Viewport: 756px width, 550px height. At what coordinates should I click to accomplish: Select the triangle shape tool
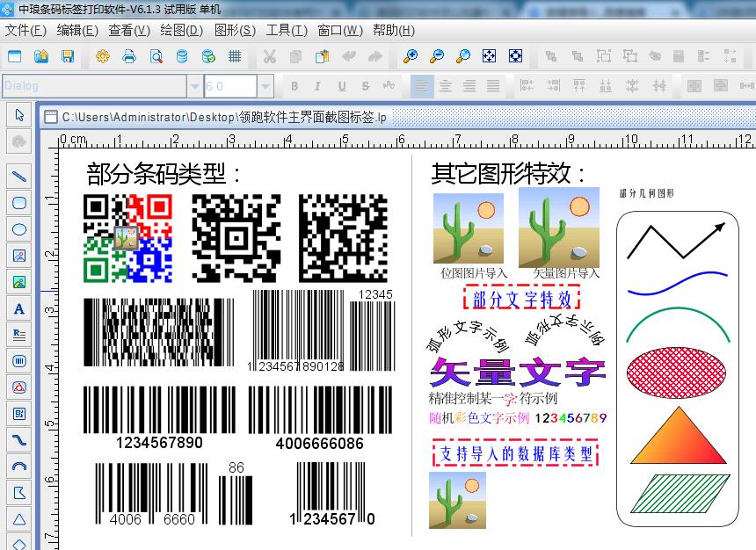[19, 519]
